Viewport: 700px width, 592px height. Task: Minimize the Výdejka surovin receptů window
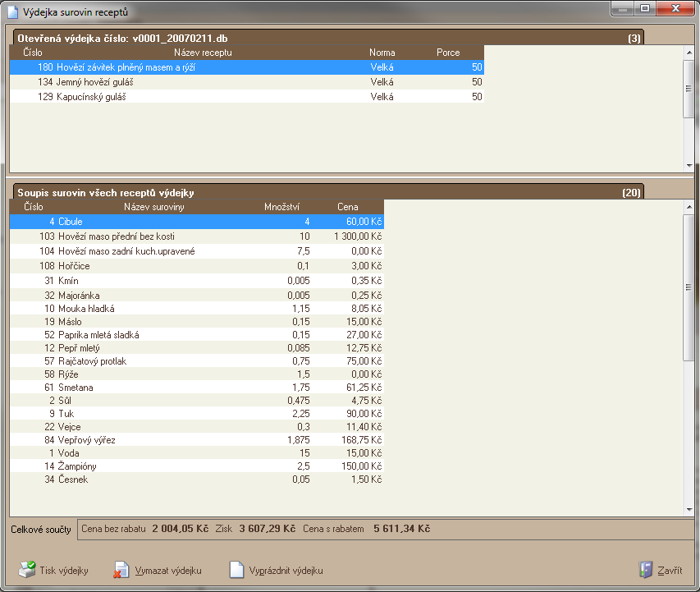point(623,9)
